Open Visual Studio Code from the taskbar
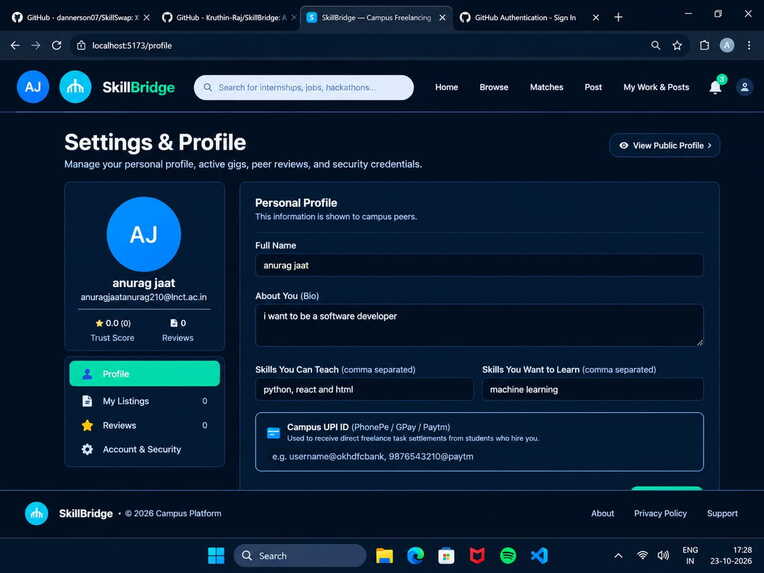Image resolution: width=764 pixels, height=573 pixels. coord(539,555)
